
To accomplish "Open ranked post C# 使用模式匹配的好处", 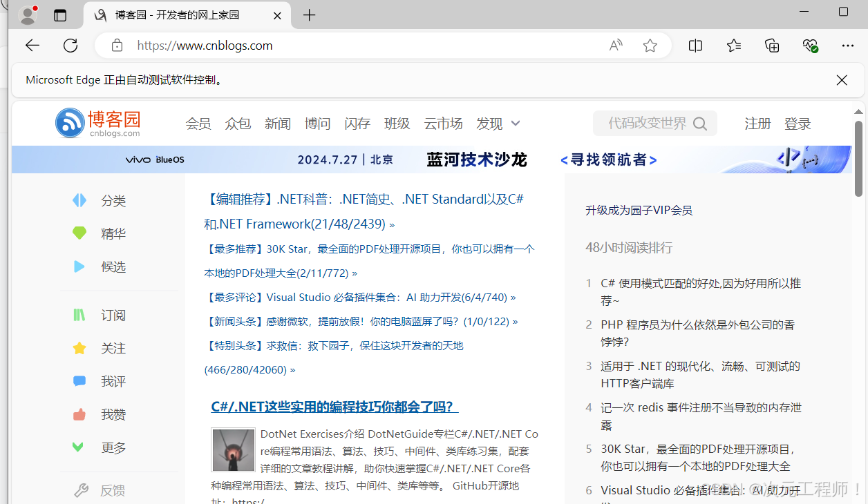I will pyautogui.click(x=701, y=292).
